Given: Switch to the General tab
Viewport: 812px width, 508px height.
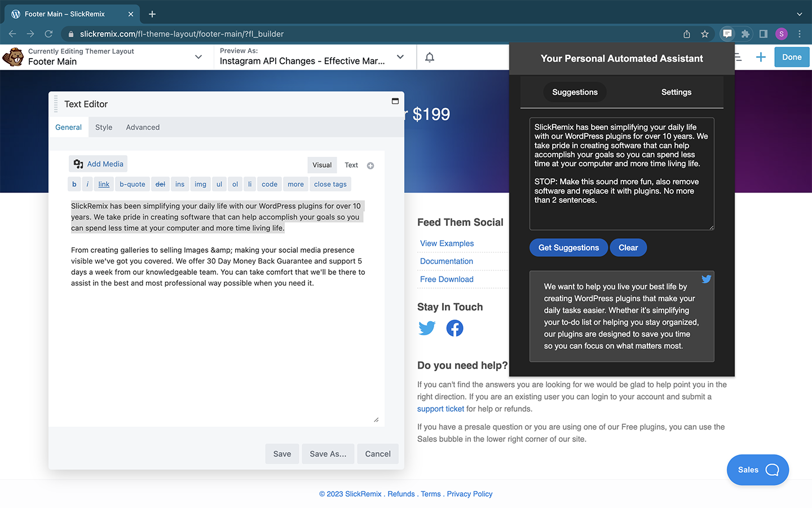Looking at the screenshot, I should click(x=68, y=127).
